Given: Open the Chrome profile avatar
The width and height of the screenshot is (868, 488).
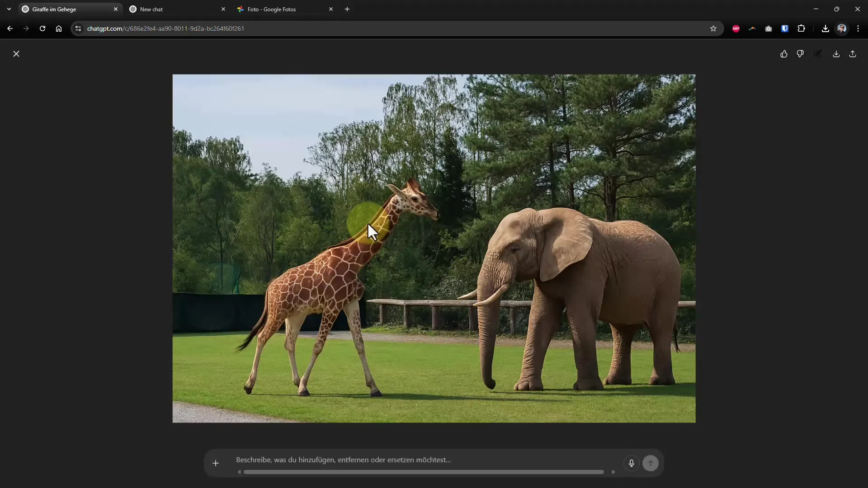Looking at the screenshot, I should [x=842, y=28].
